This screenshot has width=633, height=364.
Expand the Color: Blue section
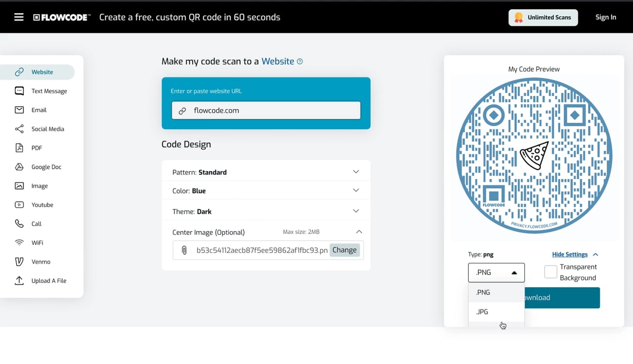(x=356, y=191)
